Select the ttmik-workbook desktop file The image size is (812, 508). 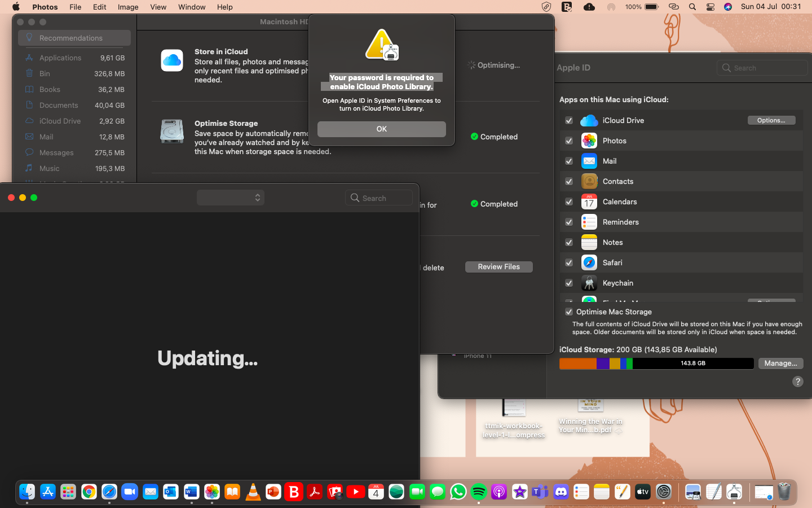(x=514, y=419)
